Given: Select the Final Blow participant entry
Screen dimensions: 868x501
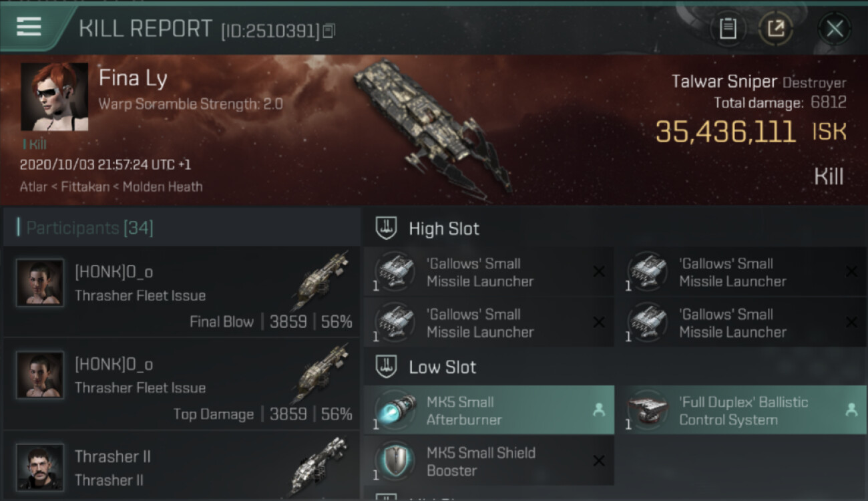Looking at the screenshot, I should (x=182, y=292).
